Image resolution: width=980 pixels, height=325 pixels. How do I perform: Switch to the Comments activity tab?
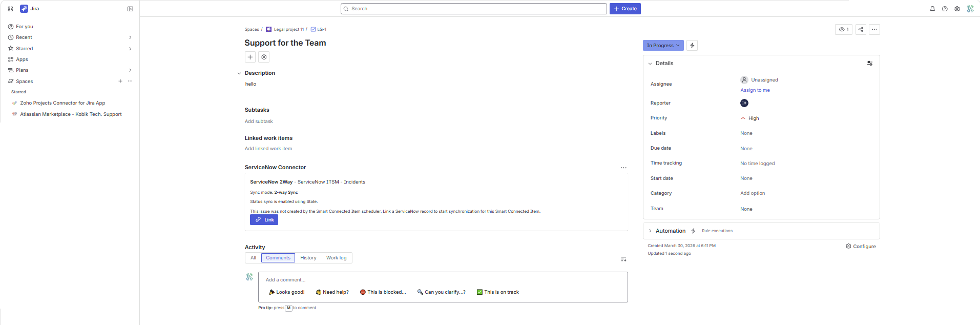point(278,258)
